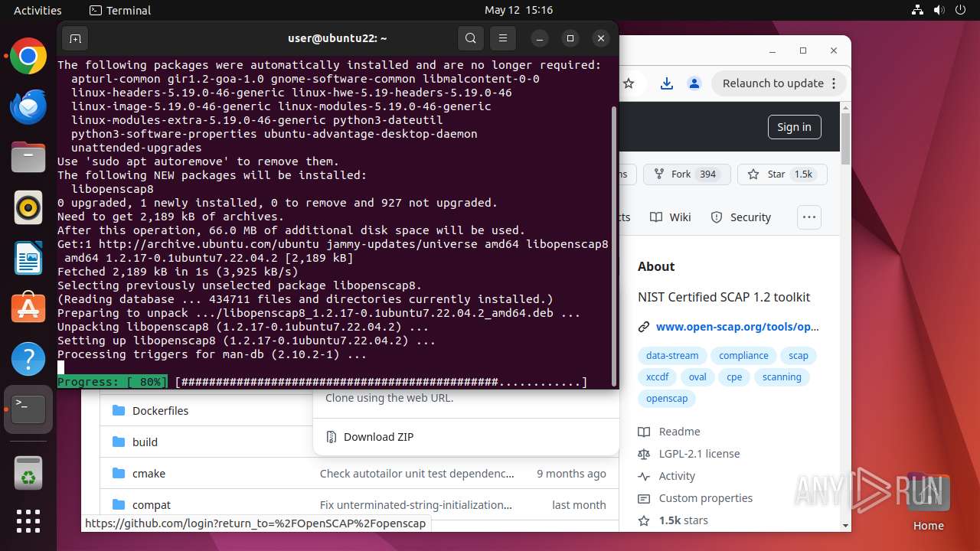Launch Thunderbird mail from the dock
This screenshot has width=980, height=551.
(x=28, y=107)
